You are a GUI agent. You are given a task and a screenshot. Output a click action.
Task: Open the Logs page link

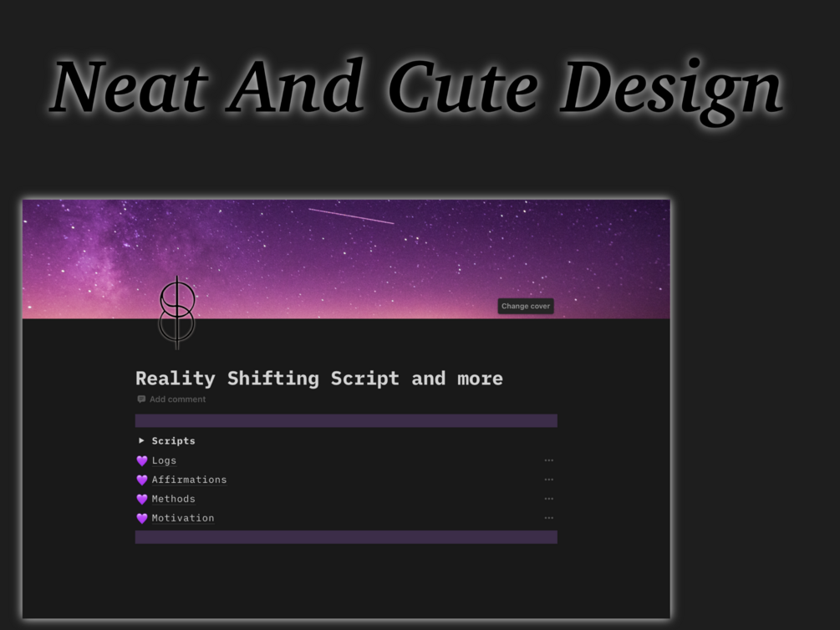point(164,460)
